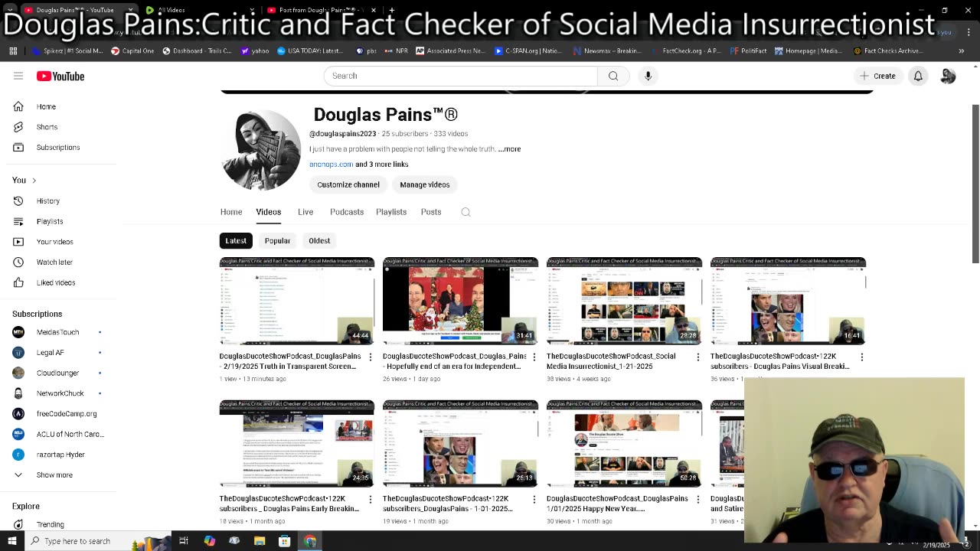Open Windows Start menu

point(11,541)
